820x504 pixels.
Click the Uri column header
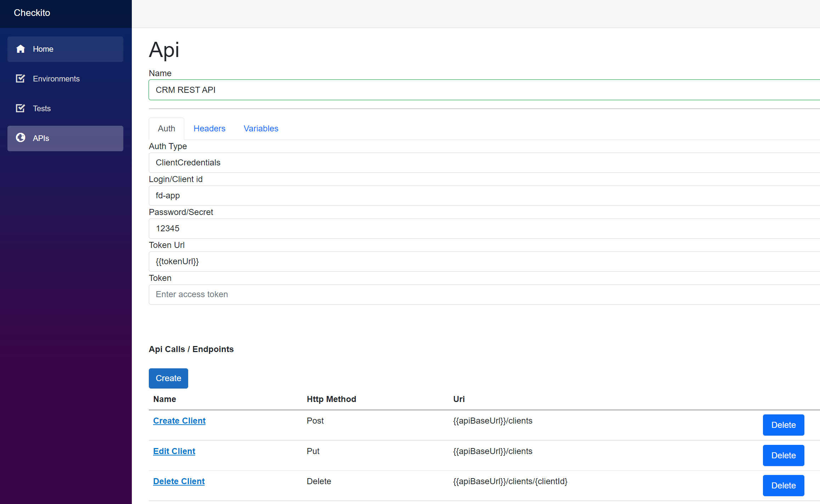459,399
